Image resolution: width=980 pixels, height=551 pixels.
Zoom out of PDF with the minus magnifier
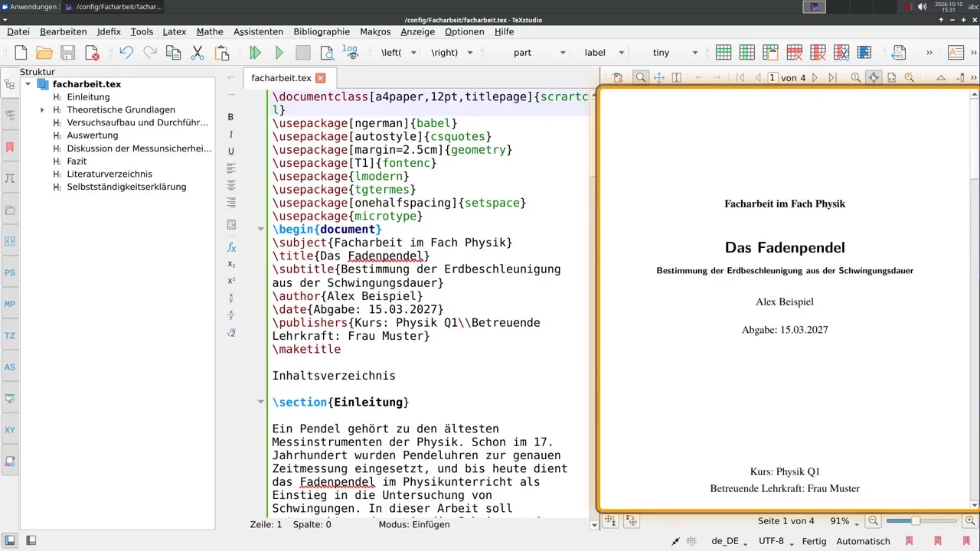[873, 521]
